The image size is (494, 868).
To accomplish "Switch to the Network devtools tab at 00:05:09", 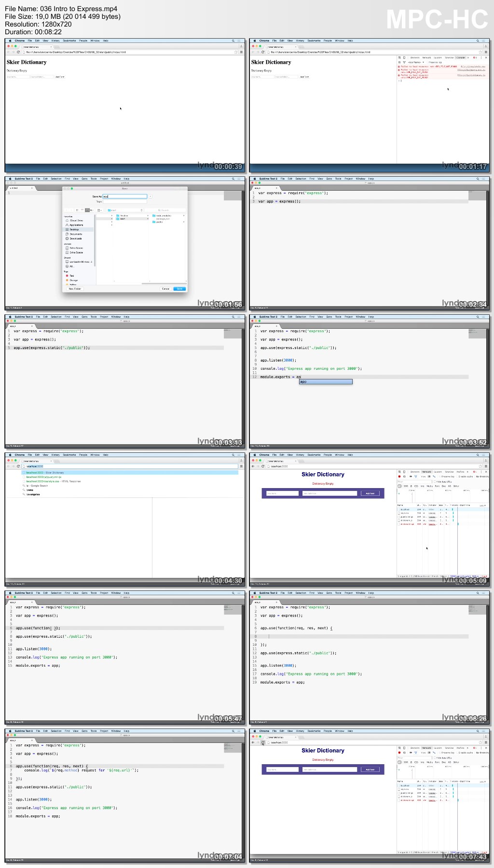I will tap(426, 472).
